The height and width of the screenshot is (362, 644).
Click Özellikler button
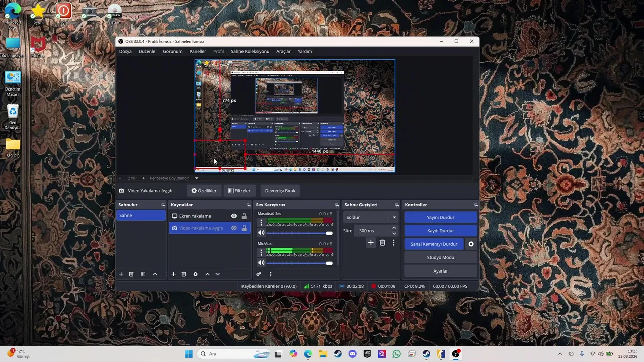tap(204, 191)
